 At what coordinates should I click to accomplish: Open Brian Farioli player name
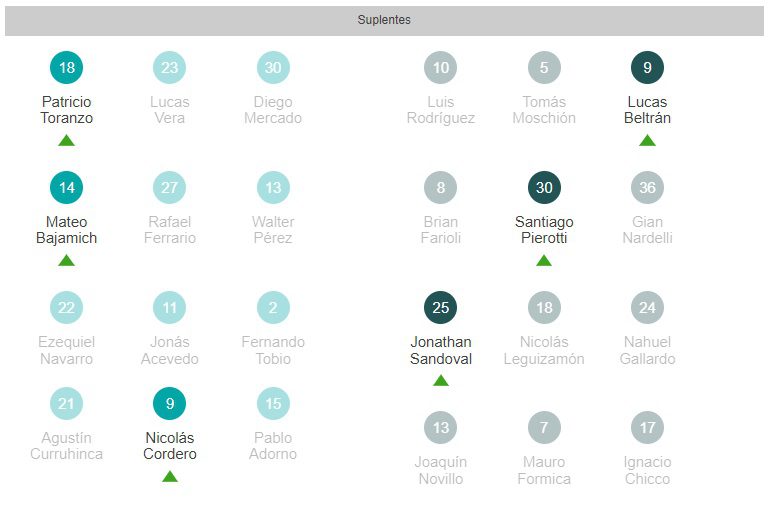pyautogui.click(x=440, y=230)
